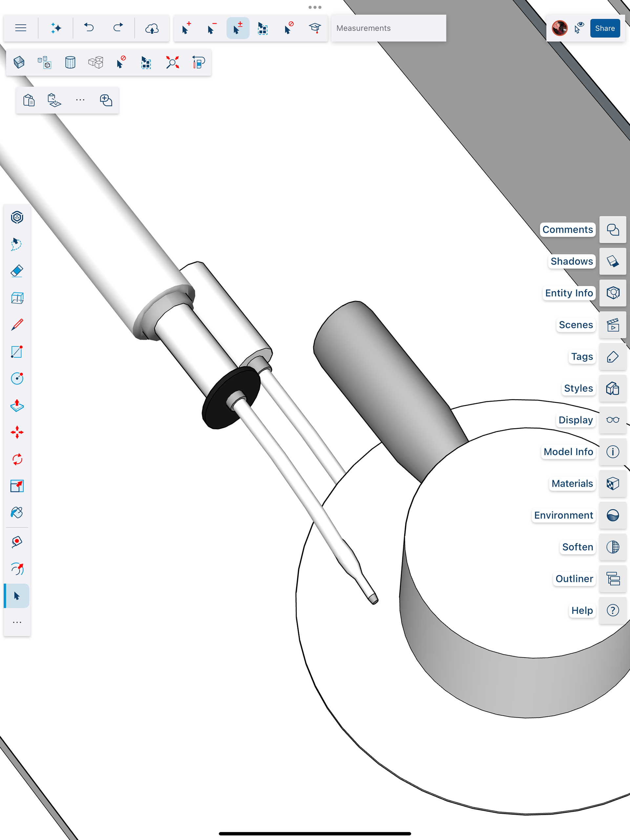
Task: Click the Zoom Extents icon
Action: 172,62
